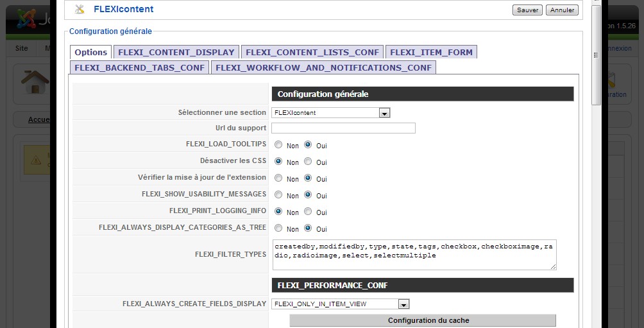Screen dimensions: 644x328
Task: Click the Configuration générale fieldset legend
Action: point(110,31)
